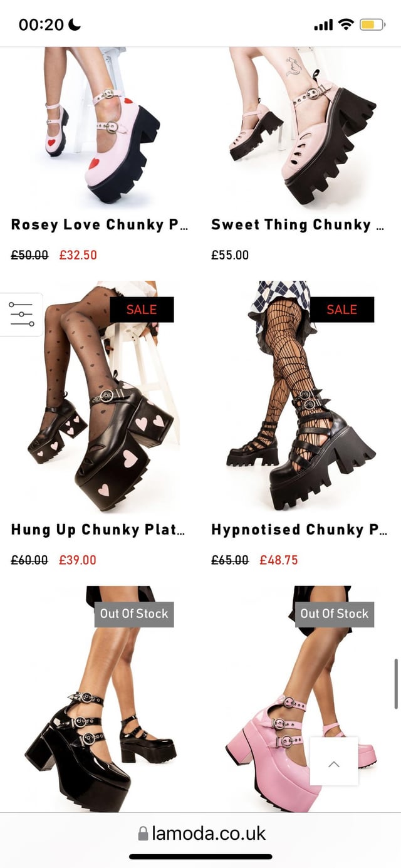The width and height of the screenshot is (401, 868).
Task: Tap the padlock icon beside lamoda.co.uk
Action: click(143, 834)
